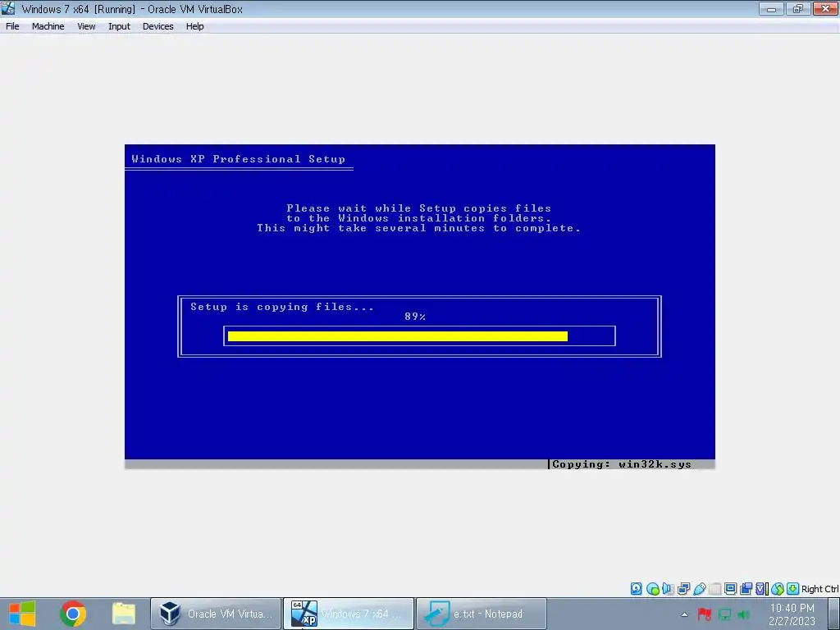
Task: Open the Input menu
Action: coord(119,26)
